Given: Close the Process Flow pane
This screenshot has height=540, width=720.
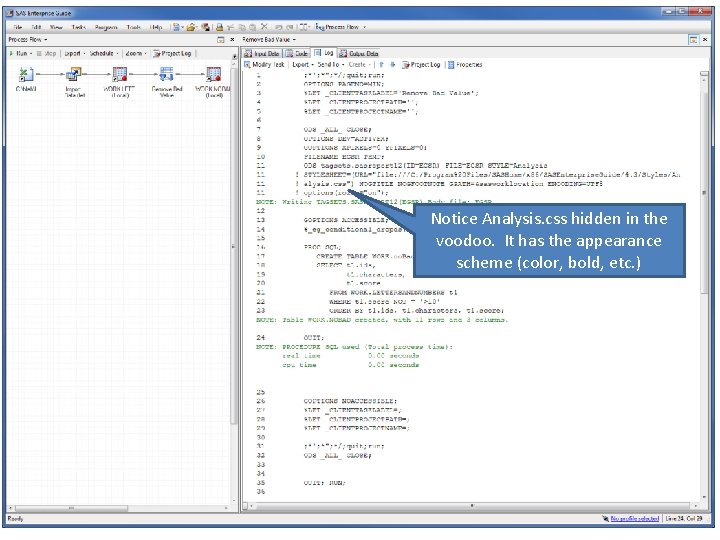Looking at the screenshot, I should (x=232, y=40).
